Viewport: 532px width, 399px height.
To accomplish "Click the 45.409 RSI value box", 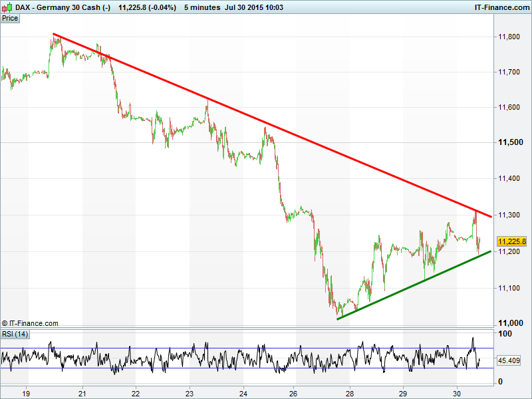I will pyautogui.click(x=509, y=360).
